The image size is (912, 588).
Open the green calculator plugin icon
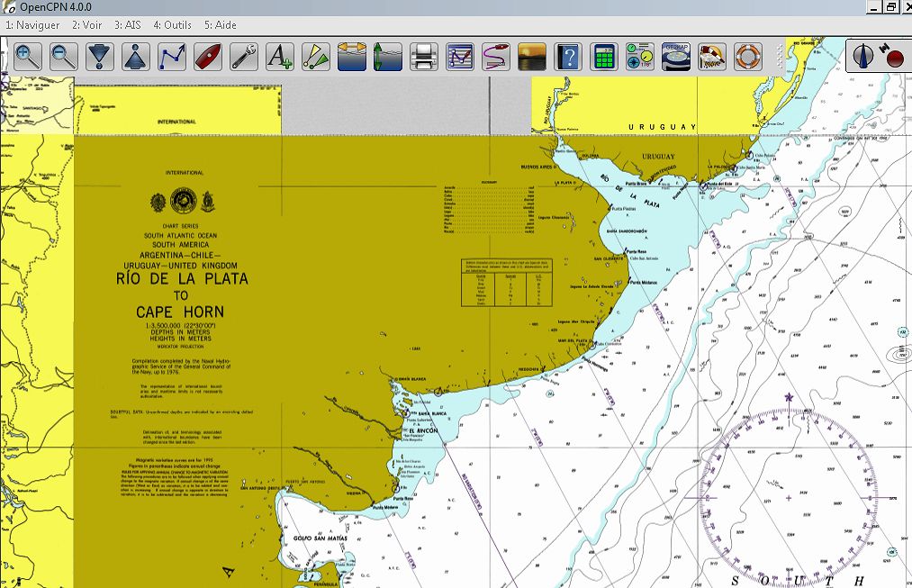(604, 57)
